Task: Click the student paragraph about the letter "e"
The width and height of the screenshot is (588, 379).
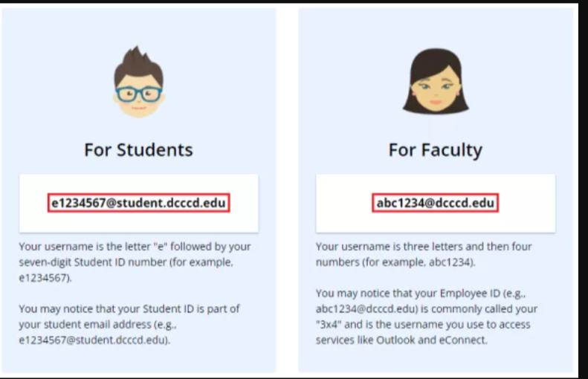Action: (x=135, y=262)
